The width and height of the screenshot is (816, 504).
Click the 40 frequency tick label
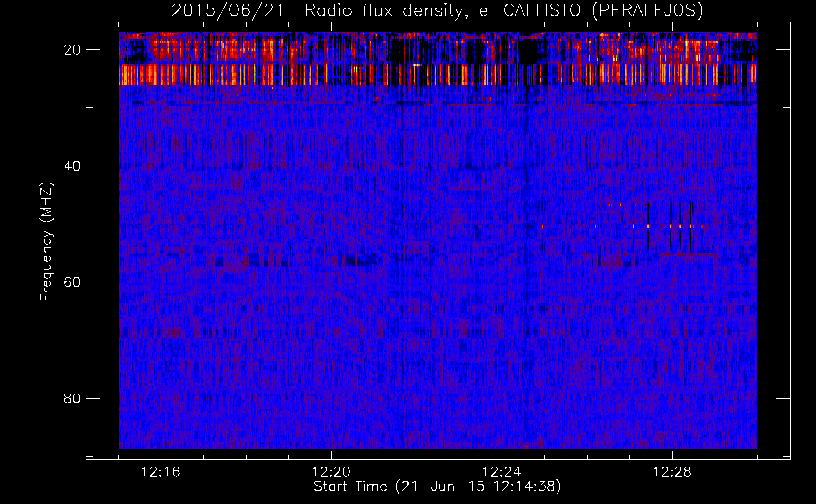[72, 166]
